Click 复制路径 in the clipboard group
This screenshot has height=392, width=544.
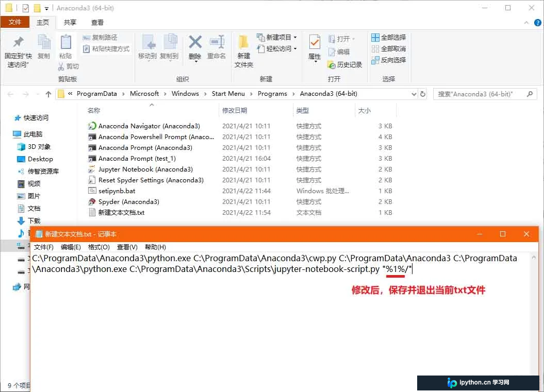(x=100, y=38)
